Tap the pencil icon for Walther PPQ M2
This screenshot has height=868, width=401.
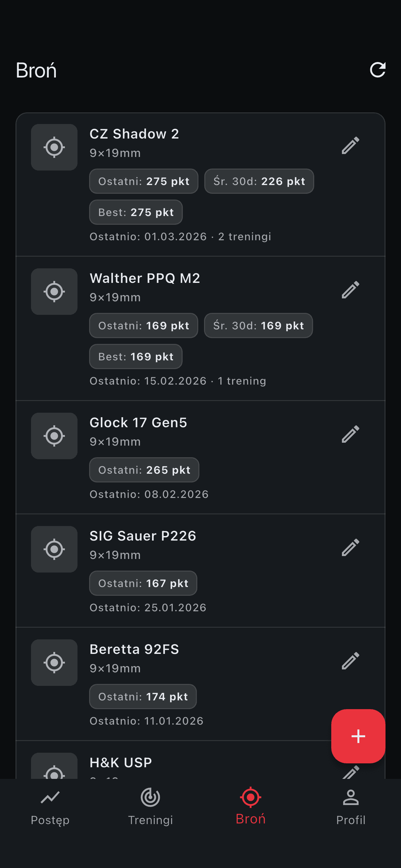coord(350,290)
